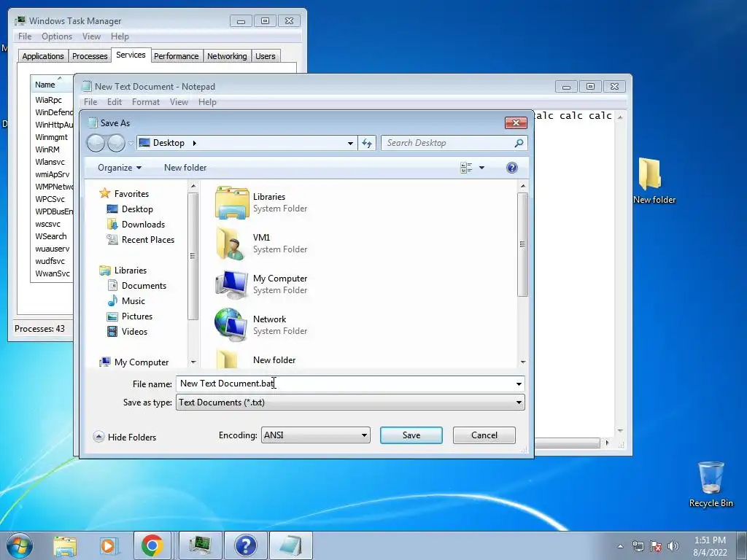
Task: Show hidden tray icons arrow
Action: click(620, 546)
